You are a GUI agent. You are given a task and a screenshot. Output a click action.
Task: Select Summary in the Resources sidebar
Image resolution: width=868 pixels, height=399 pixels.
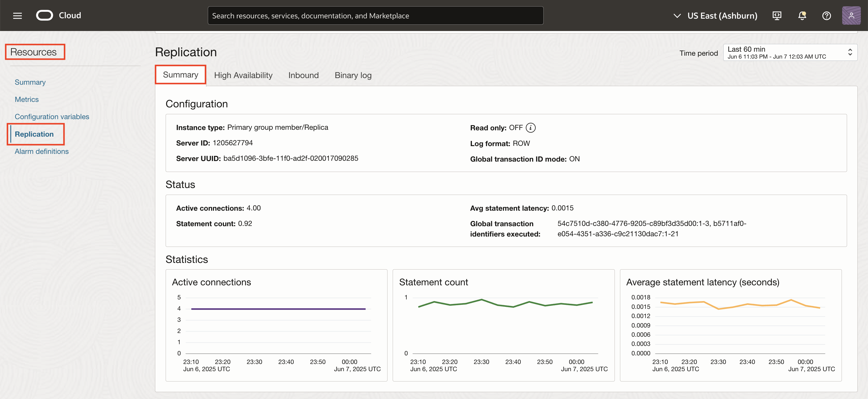pyautogui.click(x=30, y=82)
